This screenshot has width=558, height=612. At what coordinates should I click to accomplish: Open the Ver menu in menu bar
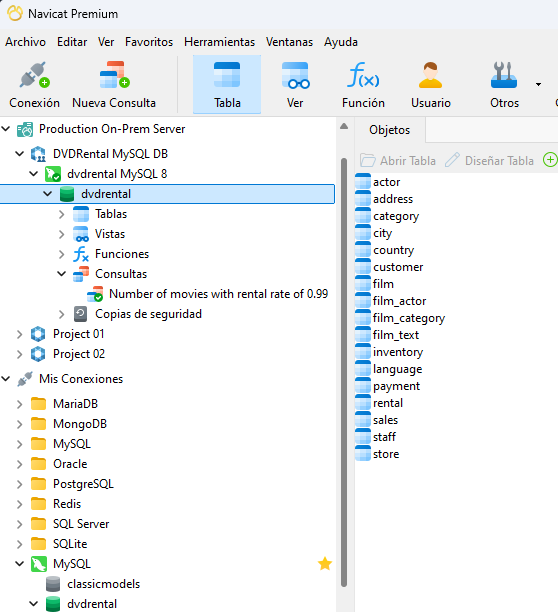point(106,42)
